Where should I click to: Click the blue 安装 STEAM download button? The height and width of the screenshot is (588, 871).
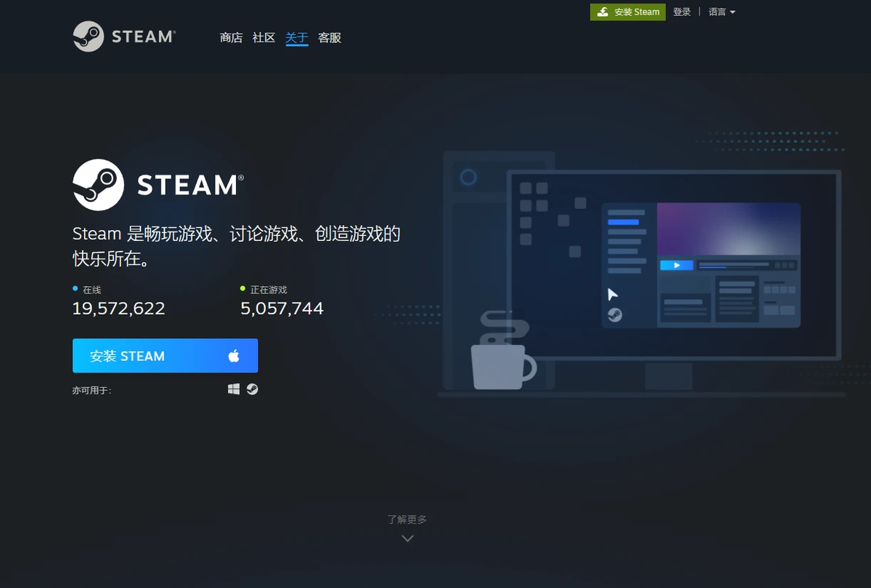[x=165, y=355]
